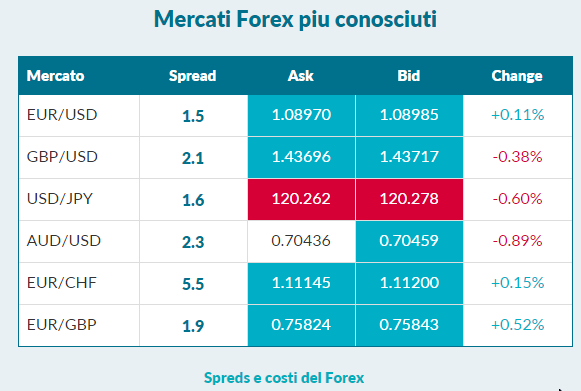This screenshot has height=391, width=581.
Task: Click the Spread column header
Action: (x=192, y=76)
